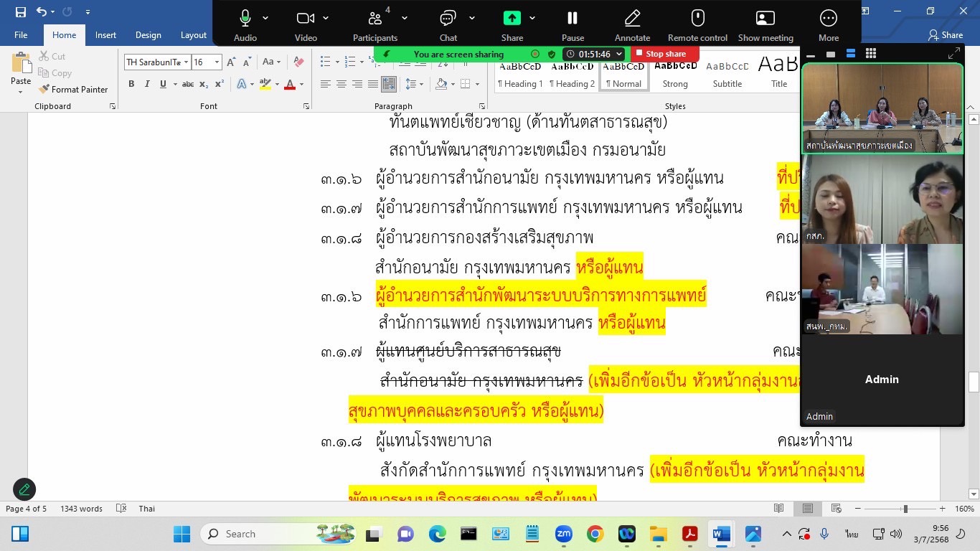Select Thai Distributed alignment button
The image size is (980, 551).
click(388, 84)
